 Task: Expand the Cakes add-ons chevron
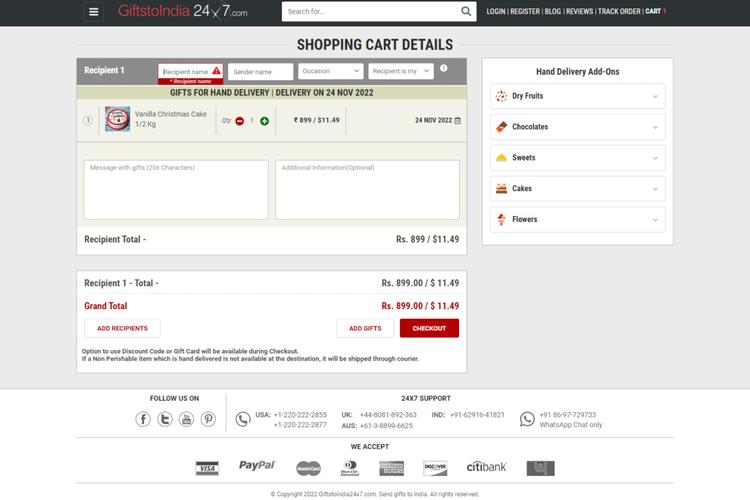[x=655, y=189]
